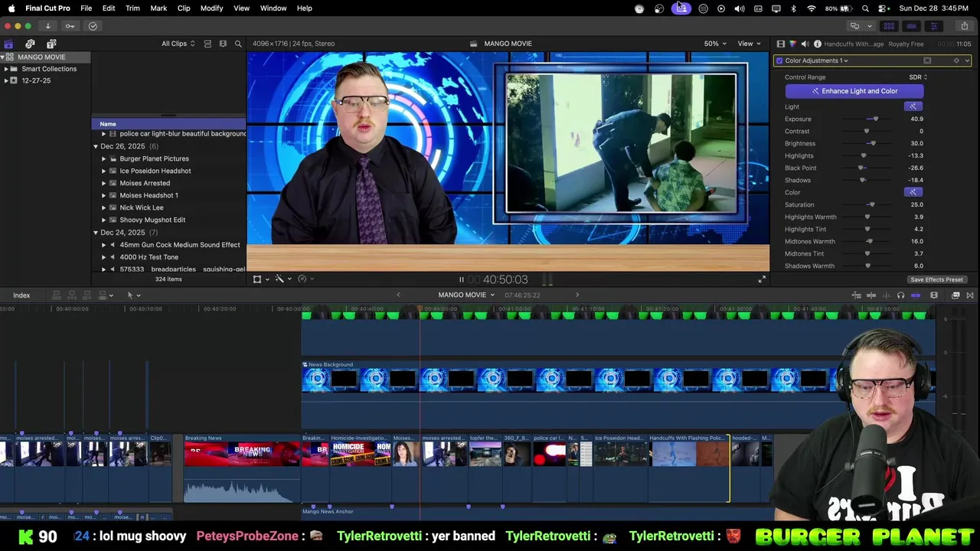Toggle filmstrip/list view in browser
This screenshot has height=551, width=980.
pyautogui.click(x=207, y=44)
